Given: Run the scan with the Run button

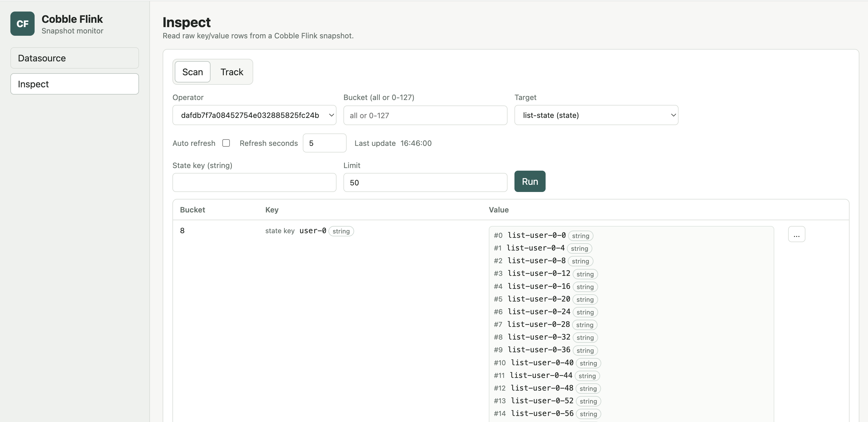Looking at the screenshot, I should click(530, 182).
